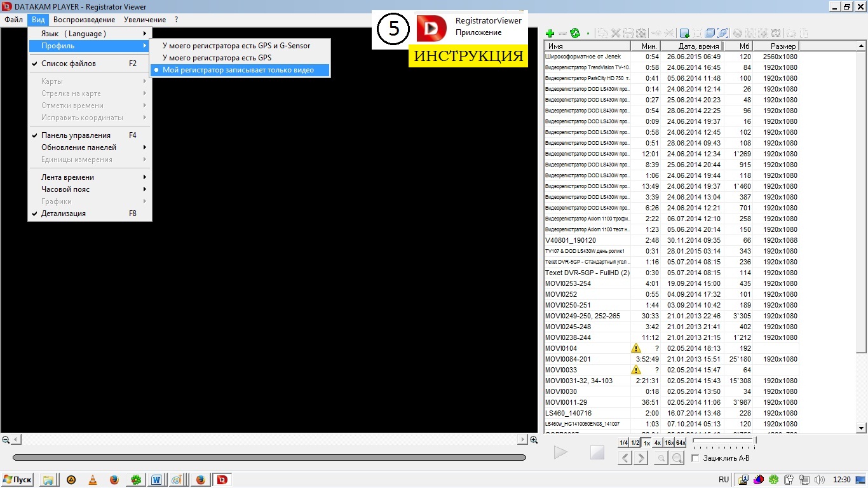Viewport: 868px width, 488px height.
Task: Click the green plus add-files icon
Action: coord(550,33)
